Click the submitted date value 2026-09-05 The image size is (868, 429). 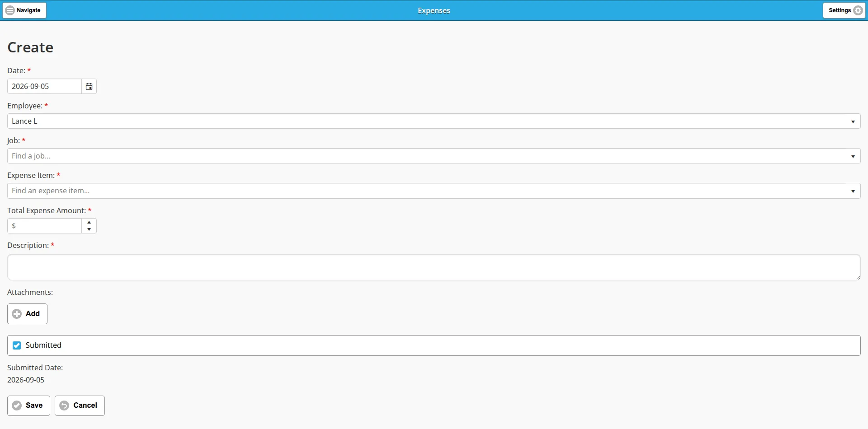point(26,380)
